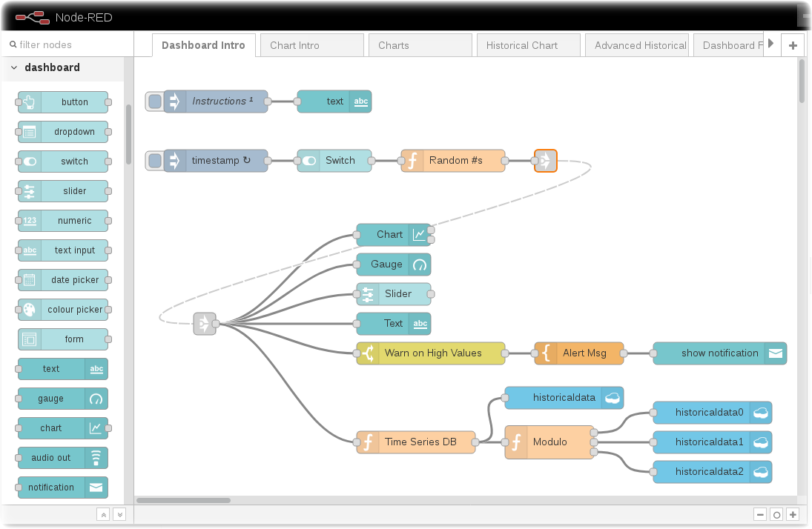Collapse the dashboard palette category
The height and width of the screenshot is (529, 812).
pyautogui.click(x=14, y=67)
